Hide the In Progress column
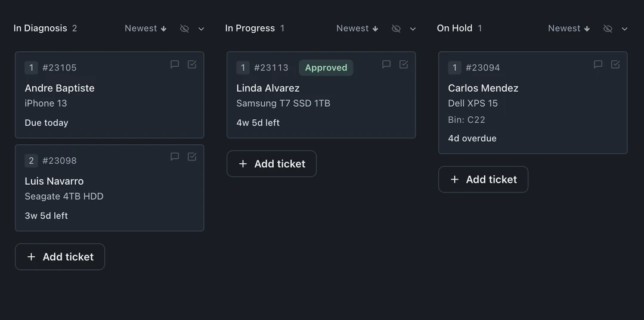Viewport: 644px width, 320px height. [x=396, y=29]
